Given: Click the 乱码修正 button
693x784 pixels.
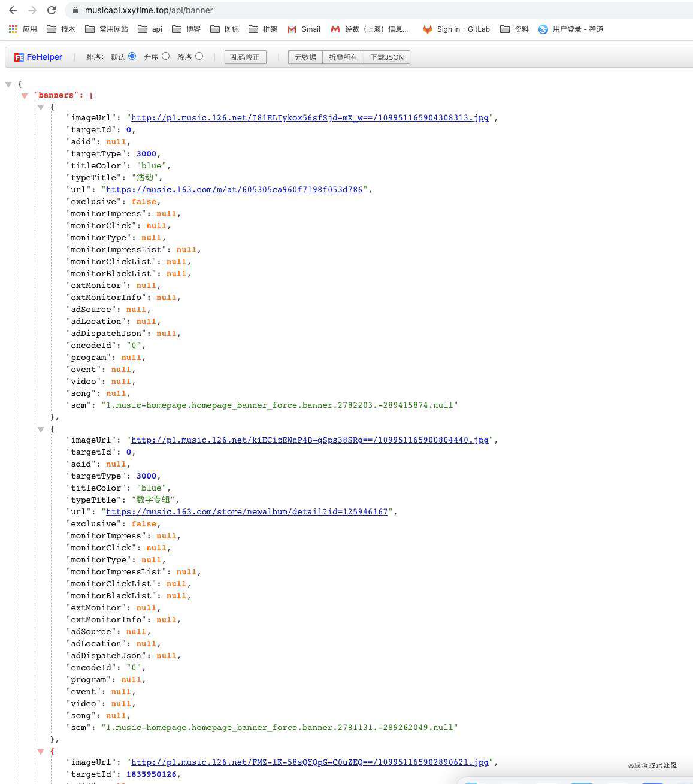Looking at the screenshot, I should click(245, 57).
